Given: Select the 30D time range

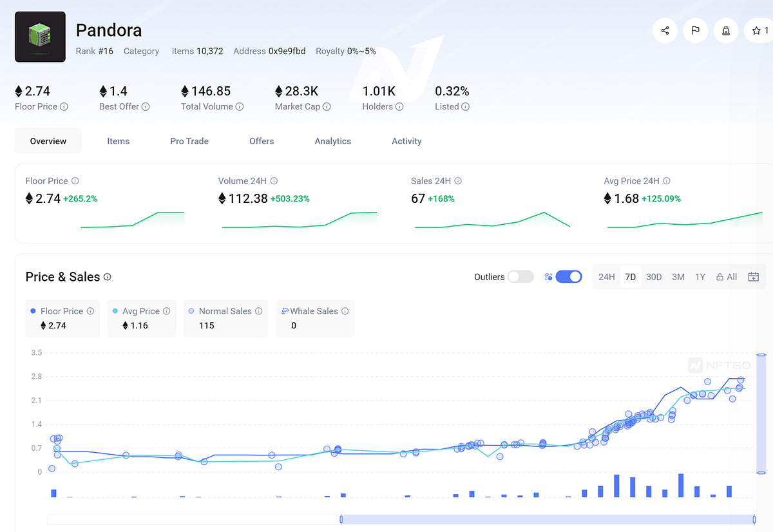Looking at the screenshot, I should [654, 276].
